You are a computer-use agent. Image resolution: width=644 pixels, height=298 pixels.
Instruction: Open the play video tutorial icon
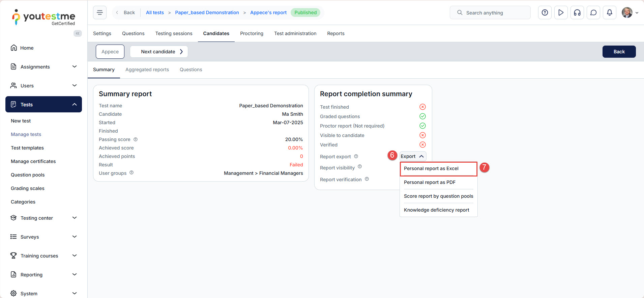(561, 12)
